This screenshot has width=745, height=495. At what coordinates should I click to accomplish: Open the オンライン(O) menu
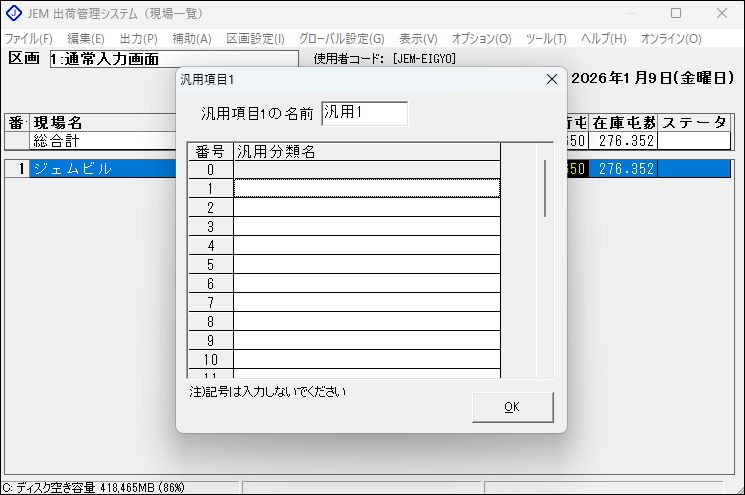671,38
